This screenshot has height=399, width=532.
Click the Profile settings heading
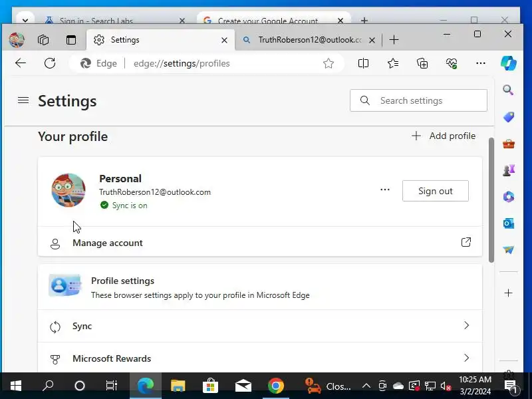click(122, 281)
